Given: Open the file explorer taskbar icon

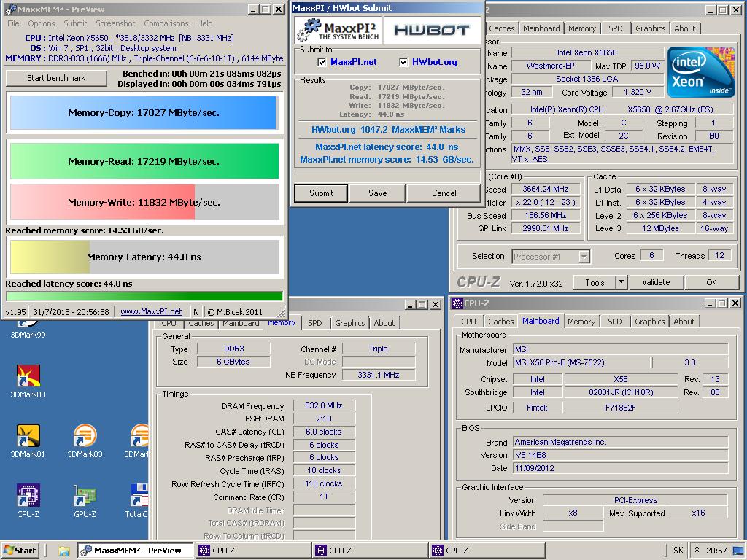Looking at the screenshot, I should [x=64, y=551].
